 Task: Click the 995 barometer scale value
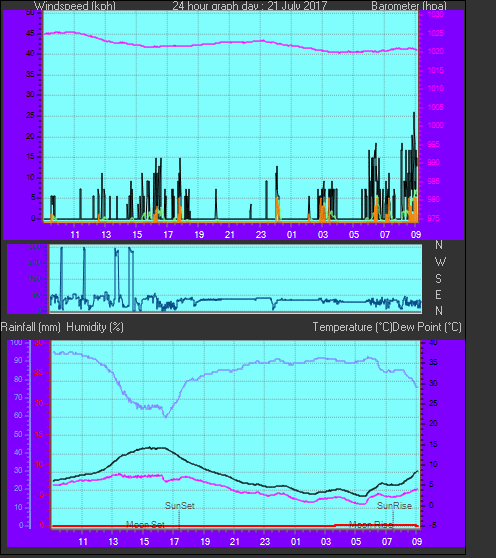tap(433, 144)
